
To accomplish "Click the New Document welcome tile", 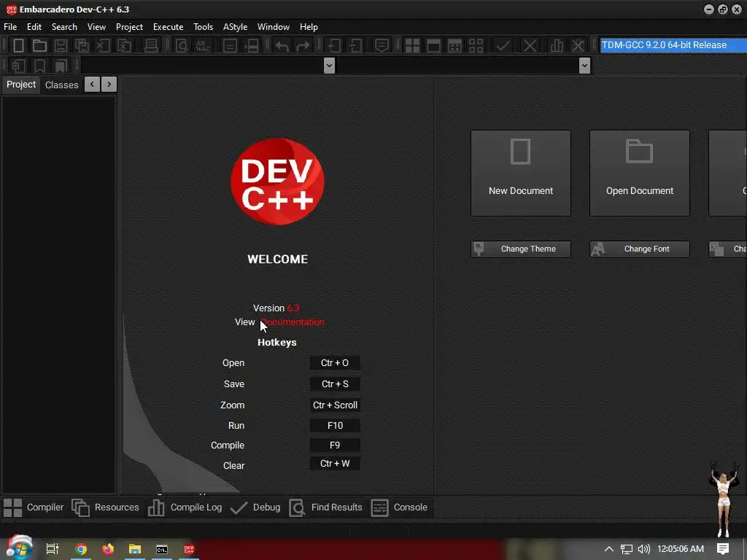I will coord(521,173).
